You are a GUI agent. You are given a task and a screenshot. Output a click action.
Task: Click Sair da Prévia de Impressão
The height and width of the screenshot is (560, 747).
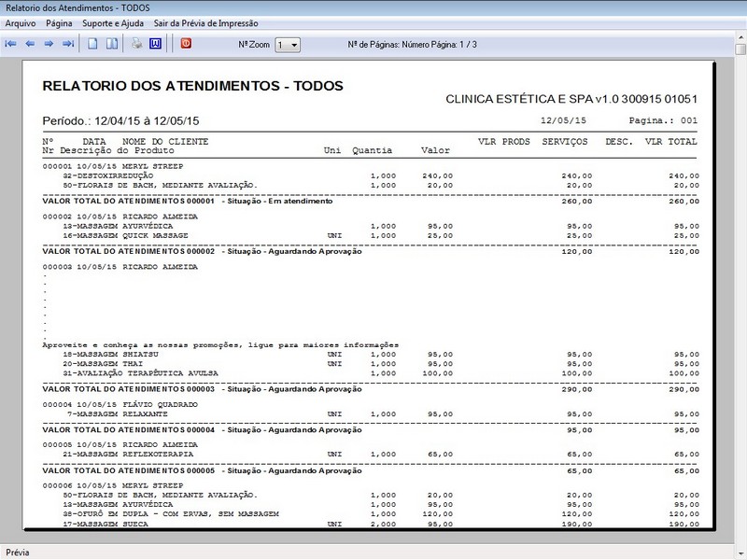pyautogui.click(x=205, y=22)
